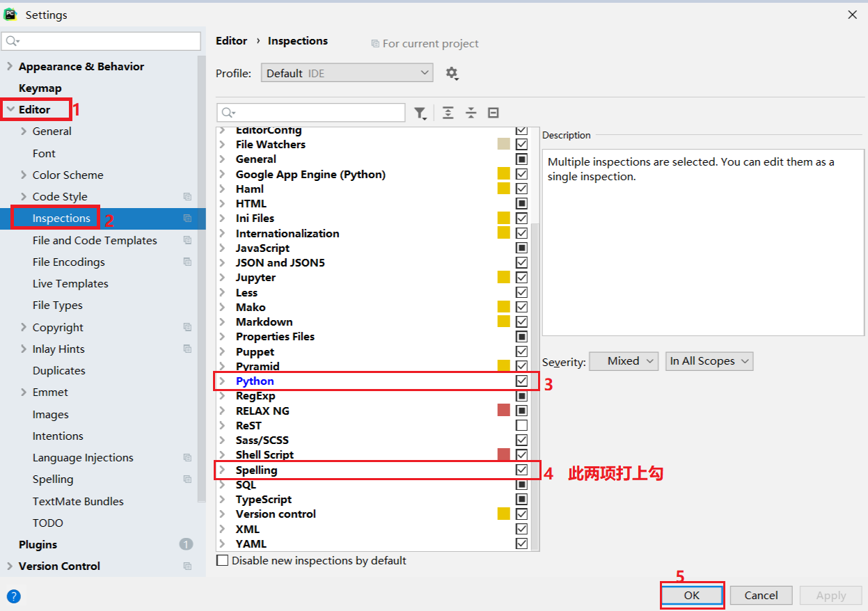Enable the ReST inspections checkbox

coord(521,424)
